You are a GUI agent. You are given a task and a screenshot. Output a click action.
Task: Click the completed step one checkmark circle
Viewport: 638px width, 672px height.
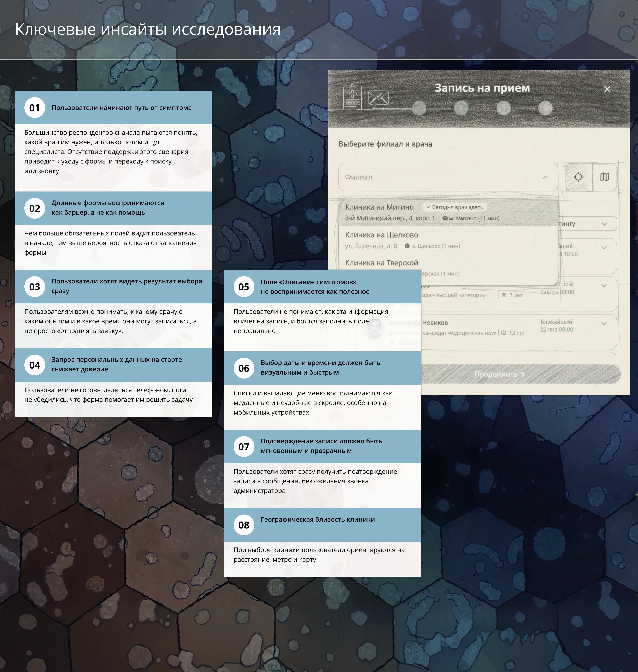419,108
